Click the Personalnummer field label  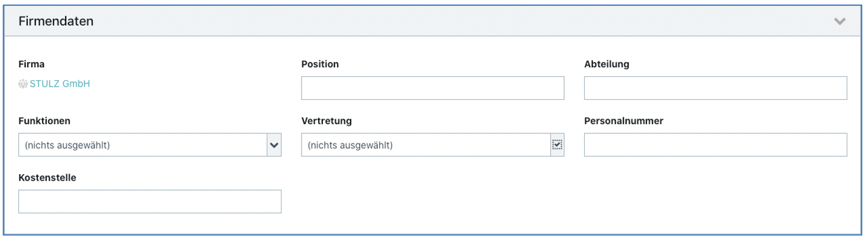[624, 121]
